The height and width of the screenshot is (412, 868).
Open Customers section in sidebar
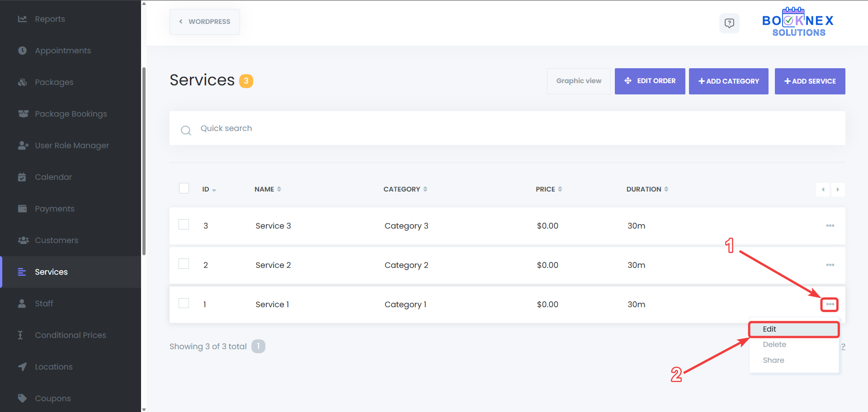[x=56, y=240]
